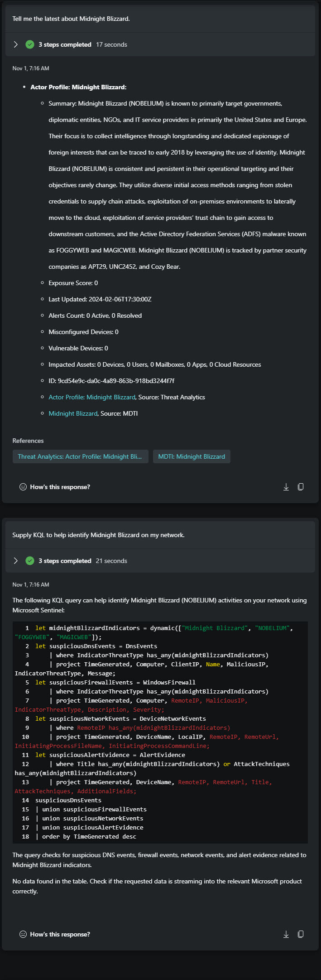Click code line 5 'let suspiciousFirewallEvents = WindowsFirewall'
Image resolution: width=321 pixels, height=980 pixels.
point(115,682)
